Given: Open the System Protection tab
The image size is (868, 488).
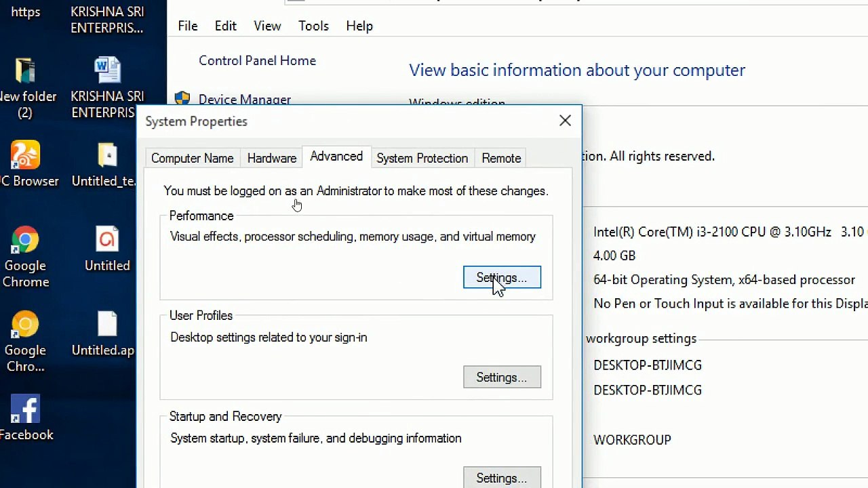Looking at the screenshot, I should point(422,158).
